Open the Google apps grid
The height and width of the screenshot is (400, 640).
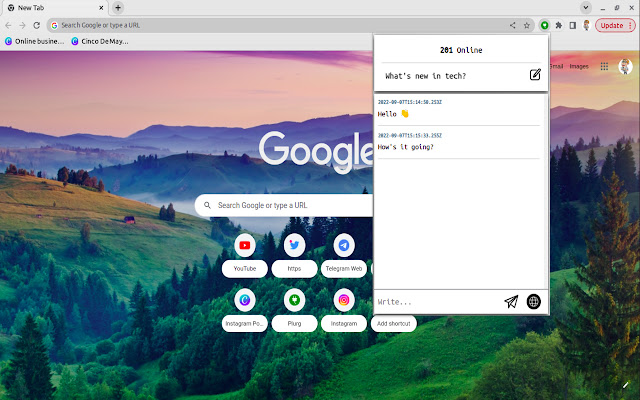tap(604, 66)
